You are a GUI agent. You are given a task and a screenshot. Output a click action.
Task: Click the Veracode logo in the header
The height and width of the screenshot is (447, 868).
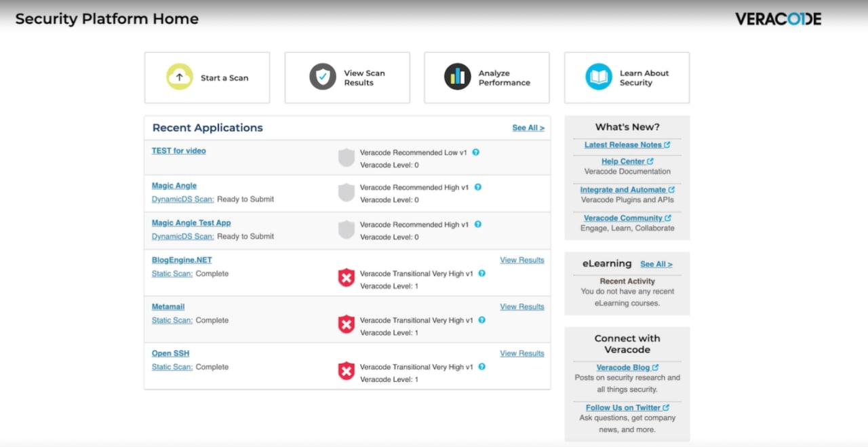point(778,19)
